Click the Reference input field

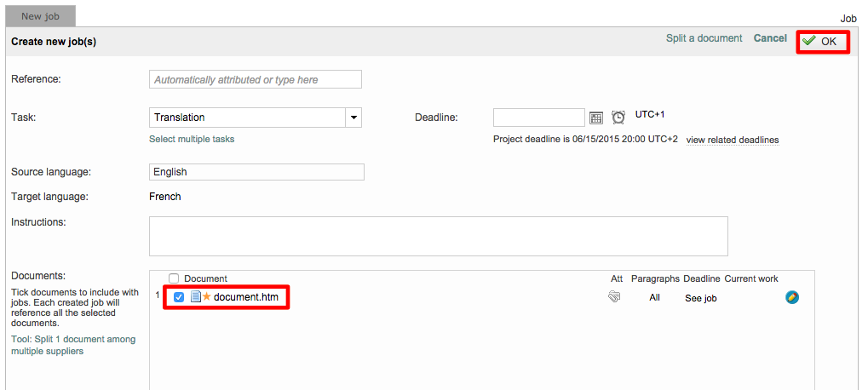tap(256, 79)
